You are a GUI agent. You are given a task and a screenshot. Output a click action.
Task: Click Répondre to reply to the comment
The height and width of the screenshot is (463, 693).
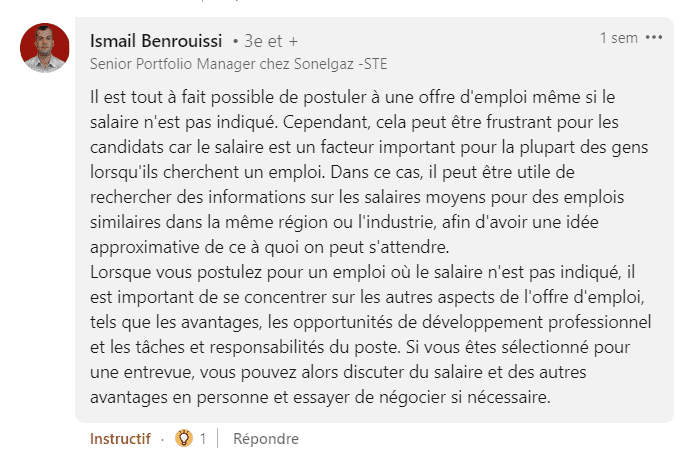(266, 439)
